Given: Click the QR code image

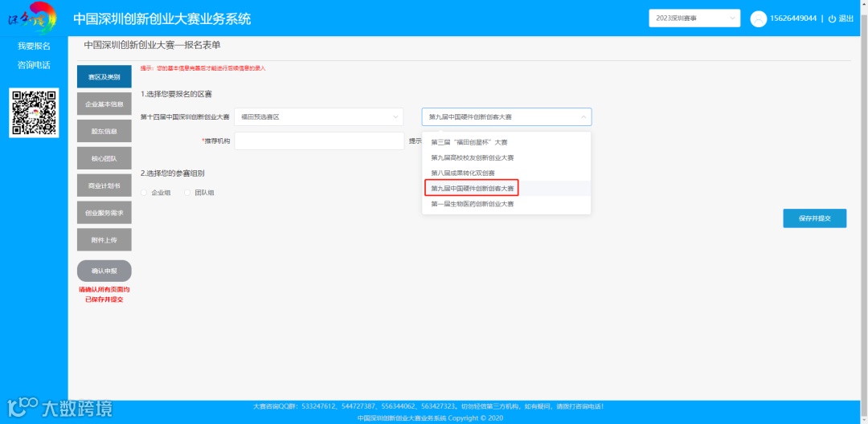Looking at the screenshot, I should [x=34, y=112].
